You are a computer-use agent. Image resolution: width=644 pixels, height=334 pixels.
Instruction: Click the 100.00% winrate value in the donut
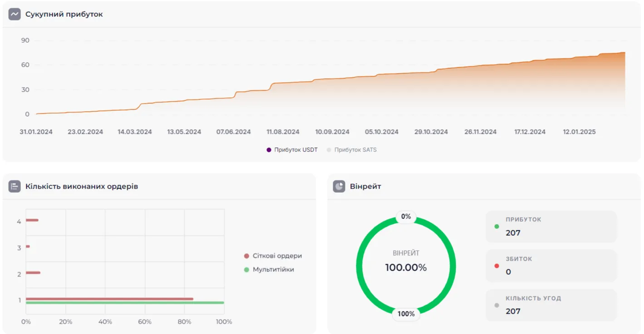(406, 268)
